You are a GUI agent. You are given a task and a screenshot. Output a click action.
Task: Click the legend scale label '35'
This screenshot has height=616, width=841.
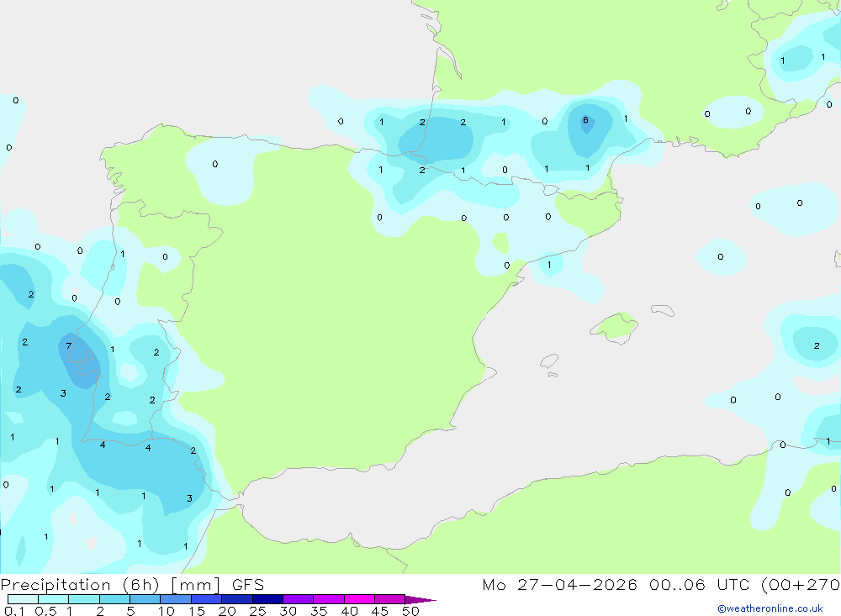pos(319,611)
